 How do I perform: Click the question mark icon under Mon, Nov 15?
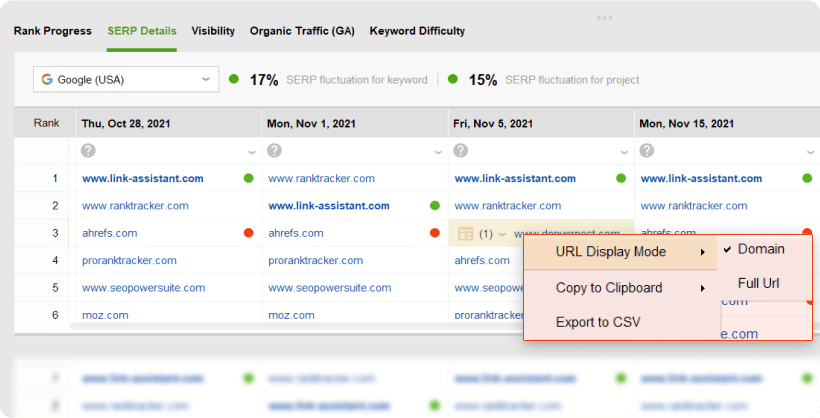tap(646, 151)
